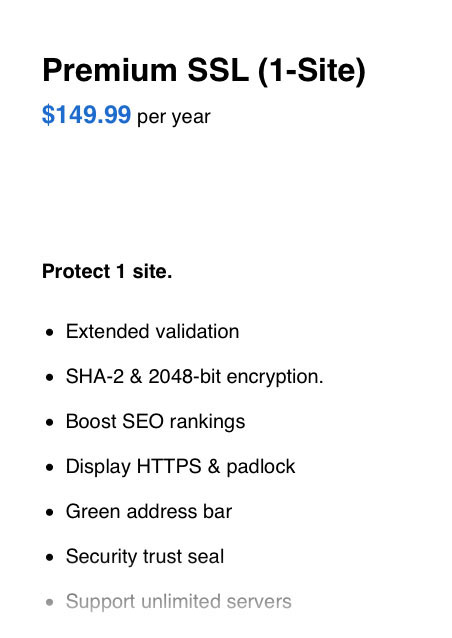The height and width of the screenshot is (638, 452).
Task: Select the Extended validation list item
Action: tap(153, 331)
